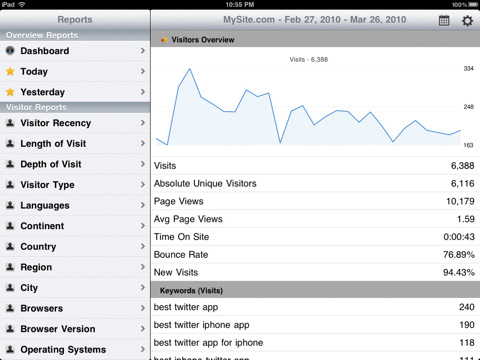
Task: Expand Depth of Visit chevron
Action: [143, 164]
